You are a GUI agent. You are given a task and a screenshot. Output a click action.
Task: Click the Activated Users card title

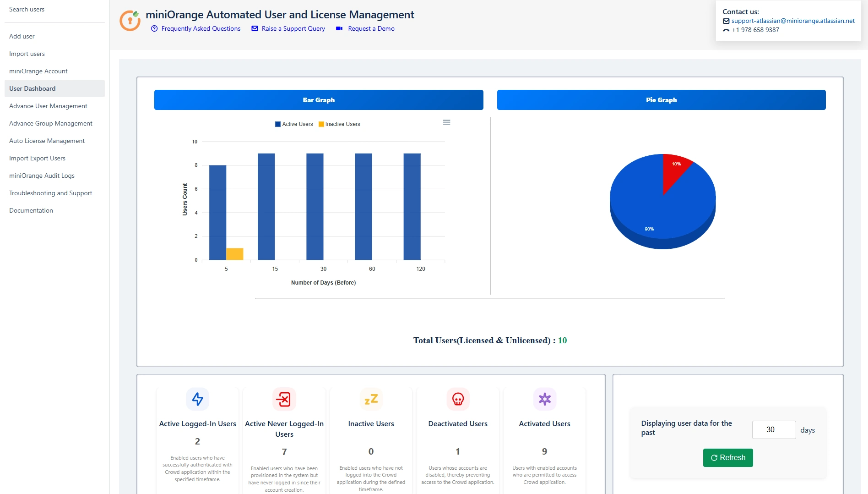pyautogui.click(x=545, y=424)
